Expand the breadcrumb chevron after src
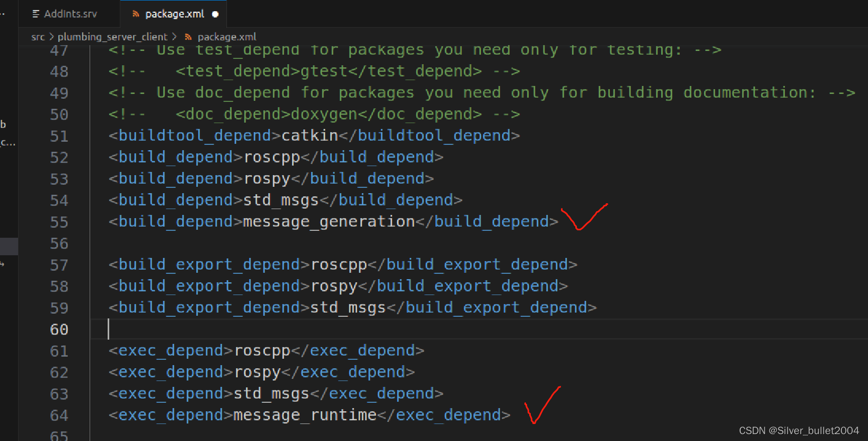Viewport: 868px width, 441px height. pyautogui.click(x=51, y=37)
